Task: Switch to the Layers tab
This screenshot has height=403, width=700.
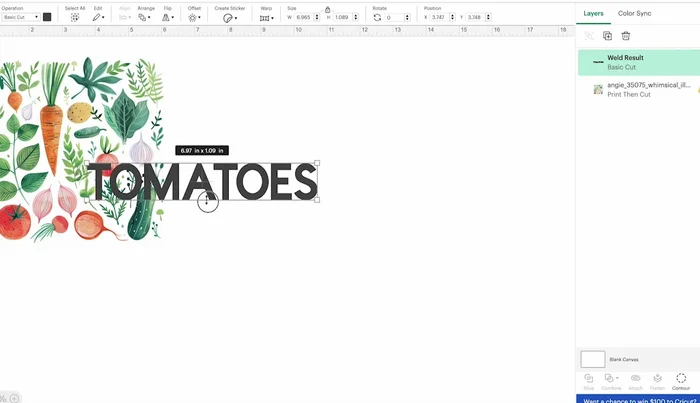Action: point(593,13)
